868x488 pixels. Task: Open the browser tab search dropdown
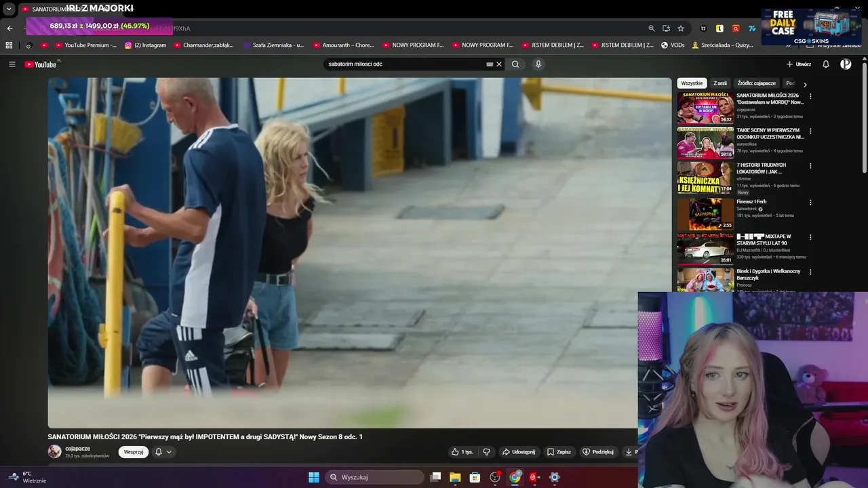click(x=9, y=9)
